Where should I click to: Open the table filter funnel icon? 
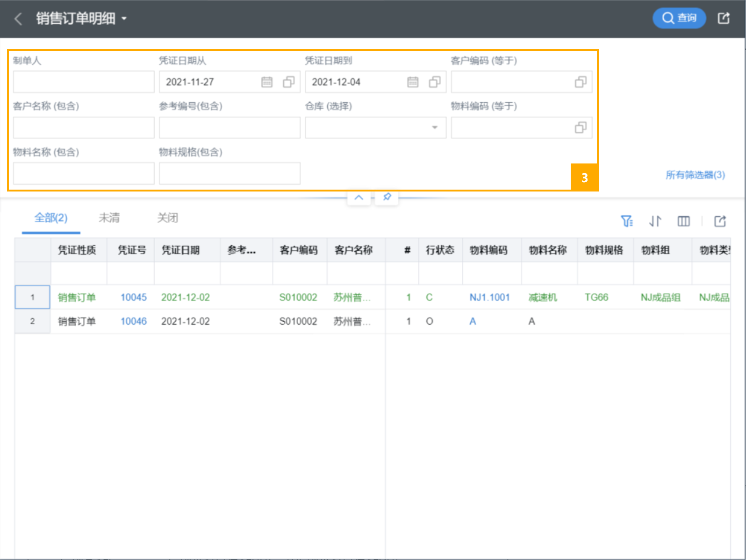[627, 221]
